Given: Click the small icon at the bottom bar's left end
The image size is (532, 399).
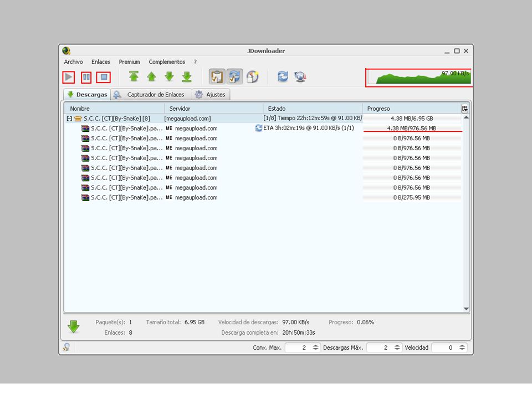Looking at the screenshot, I should 66,347.
